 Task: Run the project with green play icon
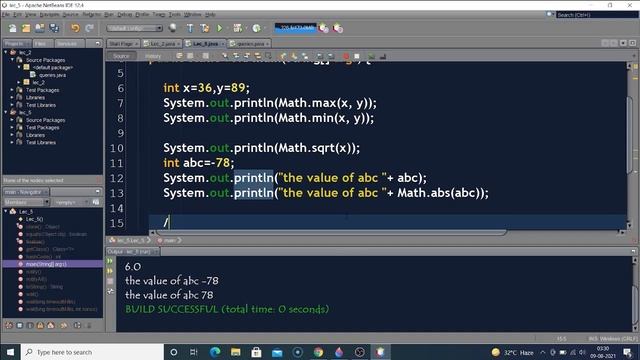click(x=220, y=28)
